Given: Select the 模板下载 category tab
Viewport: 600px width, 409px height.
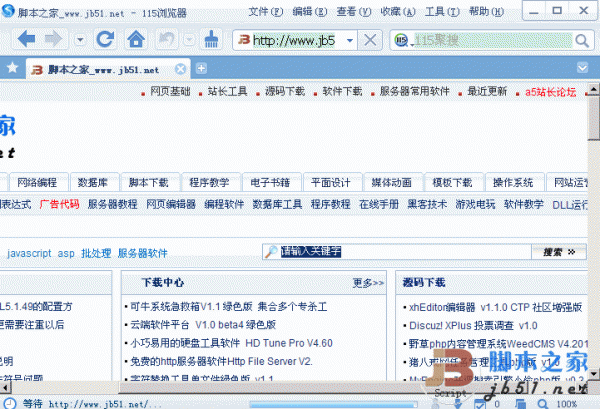Looking at the screenshot, I should (x=452, y=183).
